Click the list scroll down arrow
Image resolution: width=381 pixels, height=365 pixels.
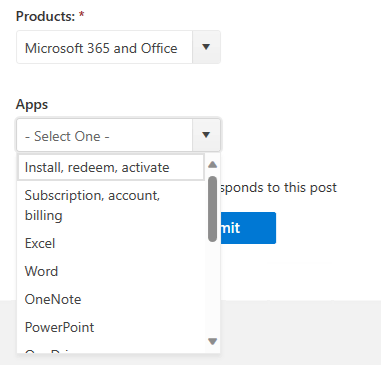click(x=212, y=341)
